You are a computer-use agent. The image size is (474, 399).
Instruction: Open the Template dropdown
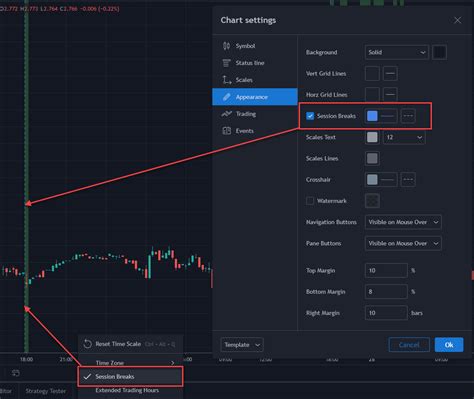point(242,345)
